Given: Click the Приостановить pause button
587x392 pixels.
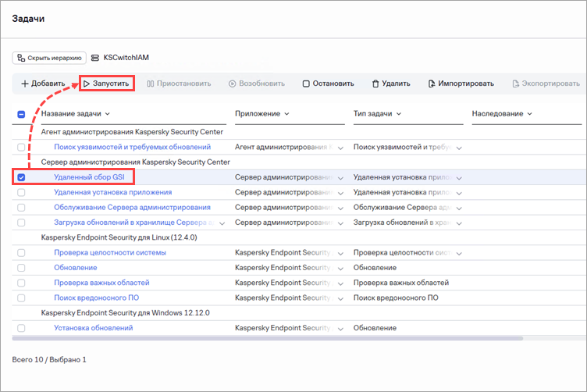Looking at the screenshot, I should (x=179, y=84).
